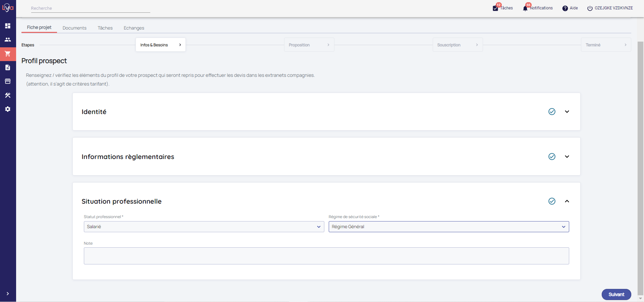Click the Informations règlementaires validation checkmark
Screen dimensions: 644x302
pos(552,157)
